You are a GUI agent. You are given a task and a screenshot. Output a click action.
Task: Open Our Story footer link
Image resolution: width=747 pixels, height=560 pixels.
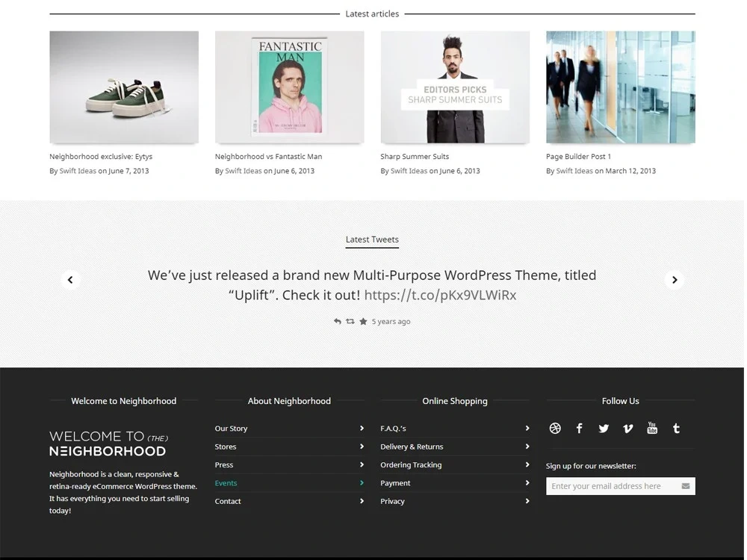231,429
